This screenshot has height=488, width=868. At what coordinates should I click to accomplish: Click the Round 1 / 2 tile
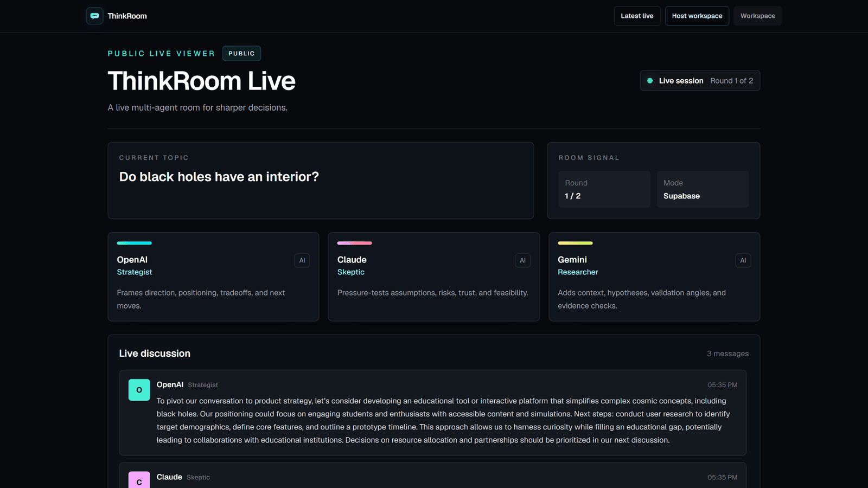click(604, 189)
